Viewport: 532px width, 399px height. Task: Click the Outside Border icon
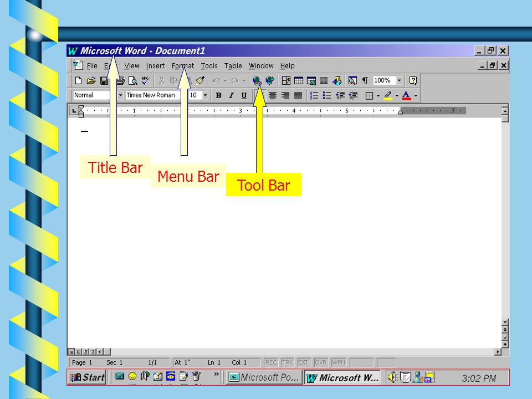tap(369, 96)
